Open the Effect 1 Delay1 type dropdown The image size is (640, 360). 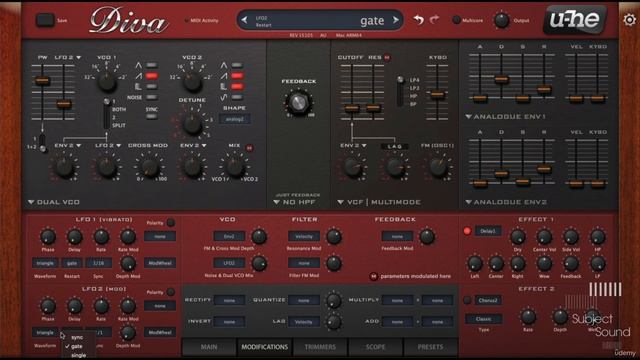tap(488, 231)
